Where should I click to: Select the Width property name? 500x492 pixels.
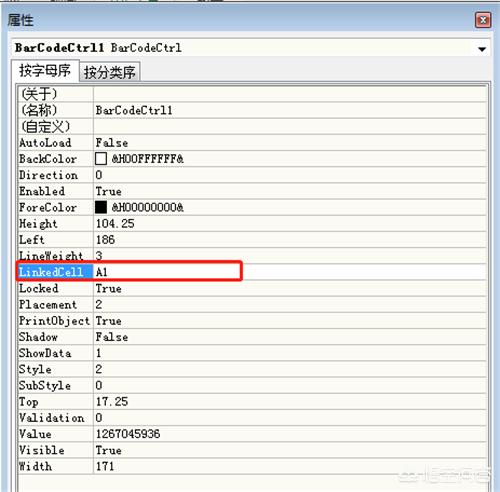point(35,466)
